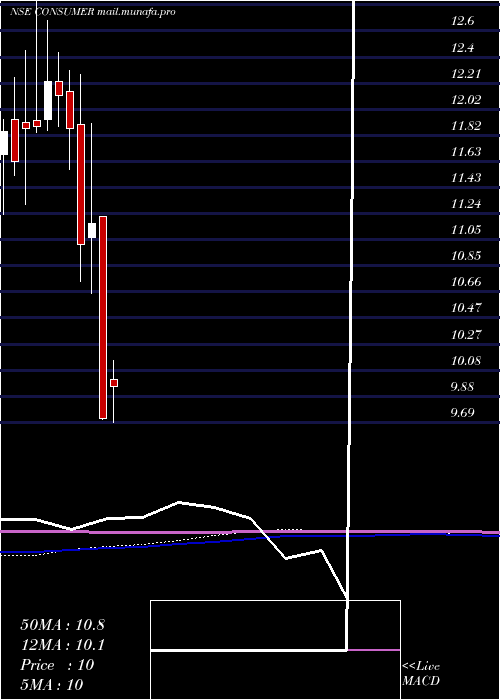500x700 pixels.
Task: Select the 11.24 price axis label
Action: (x=466, y=204)
